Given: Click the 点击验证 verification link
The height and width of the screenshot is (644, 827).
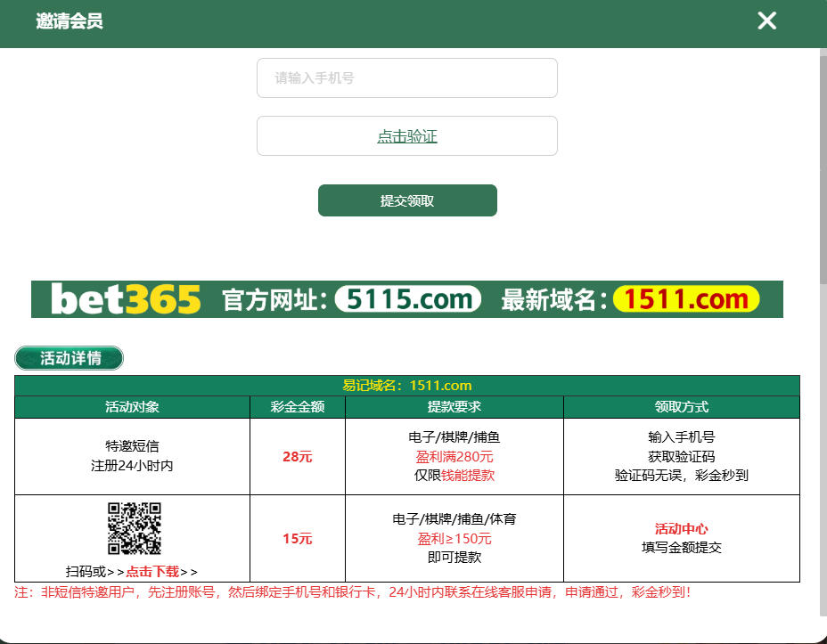Looking at the screenshot, I should tap(406, 136).
